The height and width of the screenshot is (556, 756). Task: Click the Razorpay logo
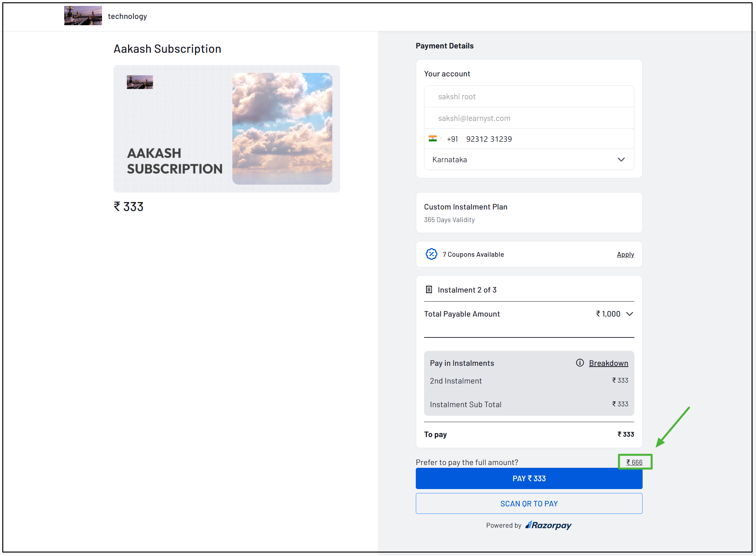pos(548,525)
